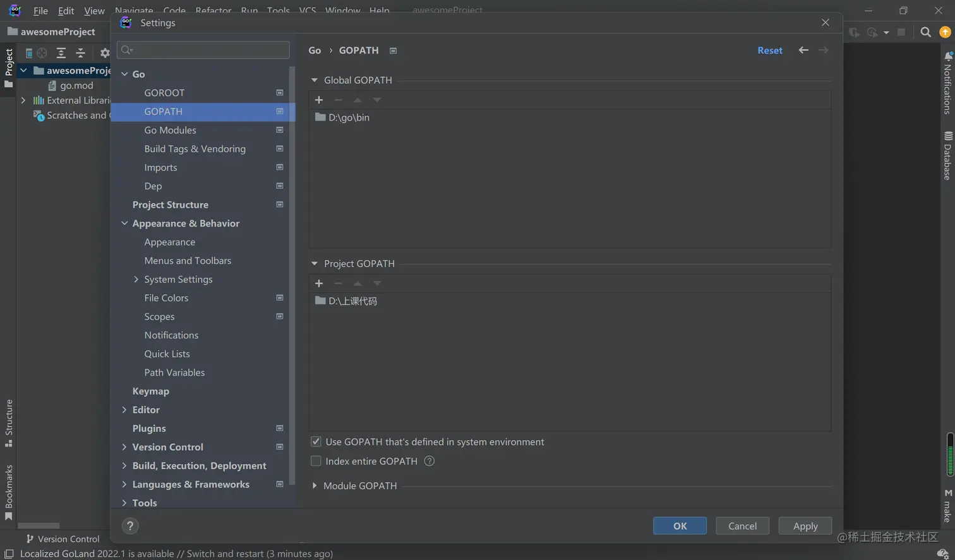Screen dimensions: 955x560
Task: Click the project marker icon on Plugins row
Action: [280, 428]
